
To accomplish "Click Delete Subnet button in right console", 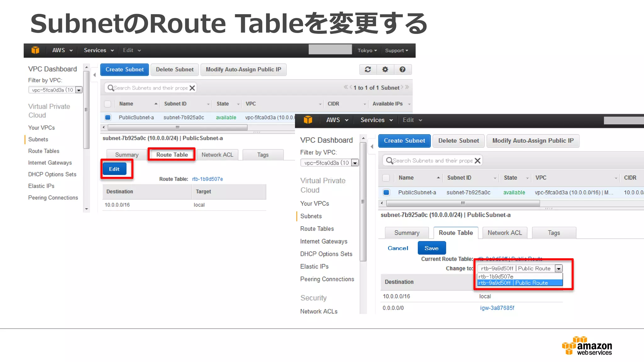I will pos(459,141).
